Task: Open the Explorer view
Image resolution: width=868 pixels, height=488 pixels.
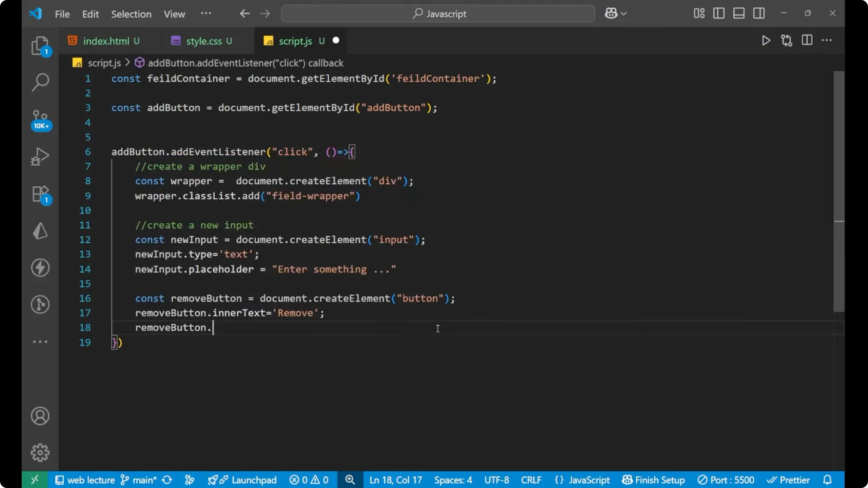Action: tap(40, 45)
